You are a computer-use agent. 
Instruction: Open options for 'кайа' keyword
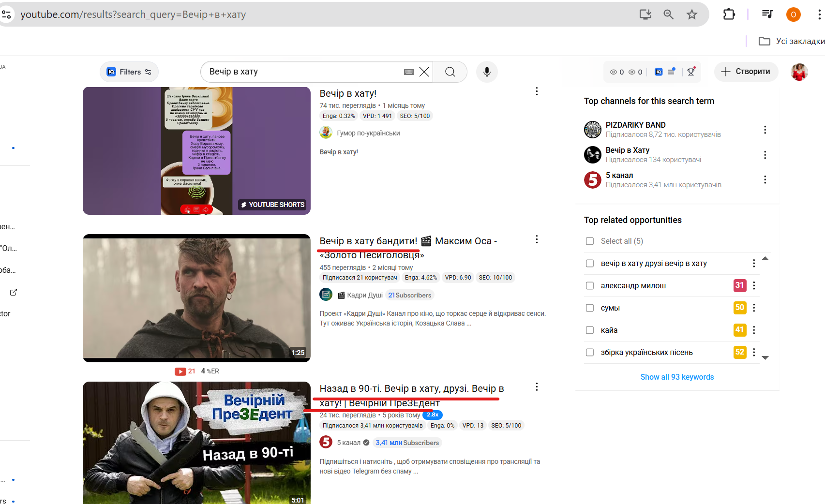(x=754, y=330)
